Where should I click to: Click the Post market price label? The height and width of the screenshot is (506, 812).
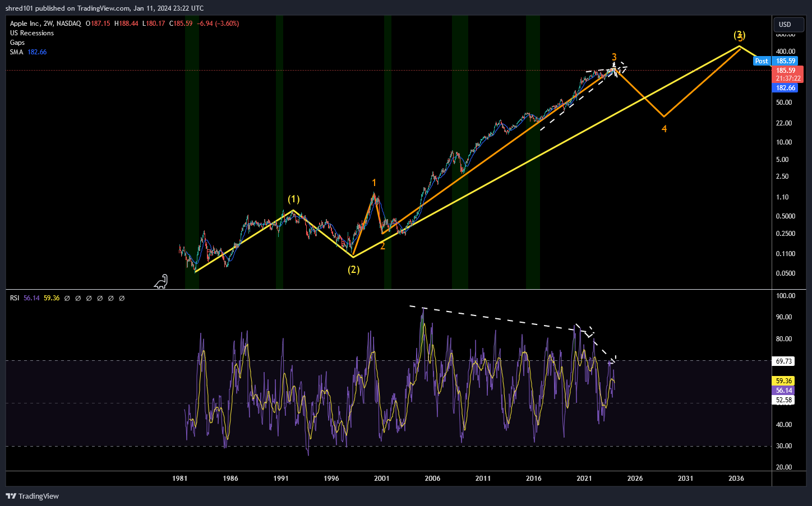pyautogui.click(x=762, y=61)
